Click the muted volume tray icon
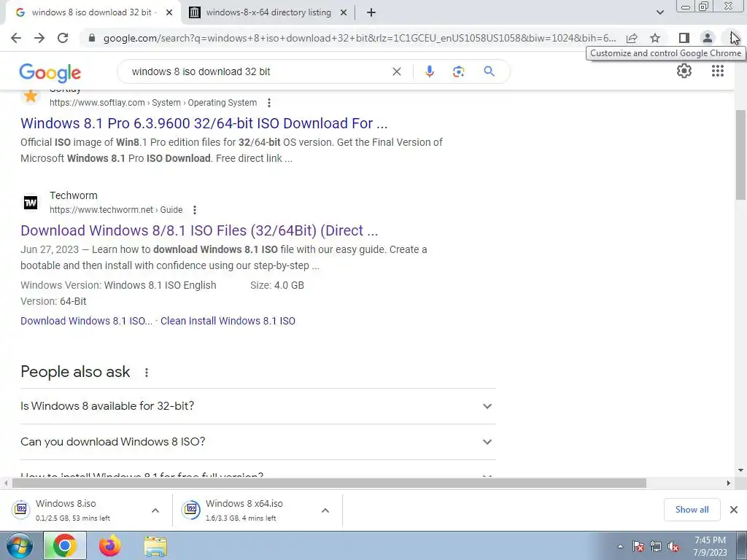The image size is (747, 560). click(x=673, y=547)
